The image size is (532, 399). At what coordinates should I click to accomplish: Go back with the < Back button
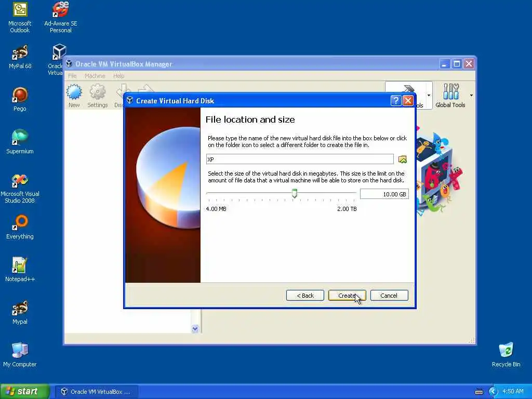305,296
